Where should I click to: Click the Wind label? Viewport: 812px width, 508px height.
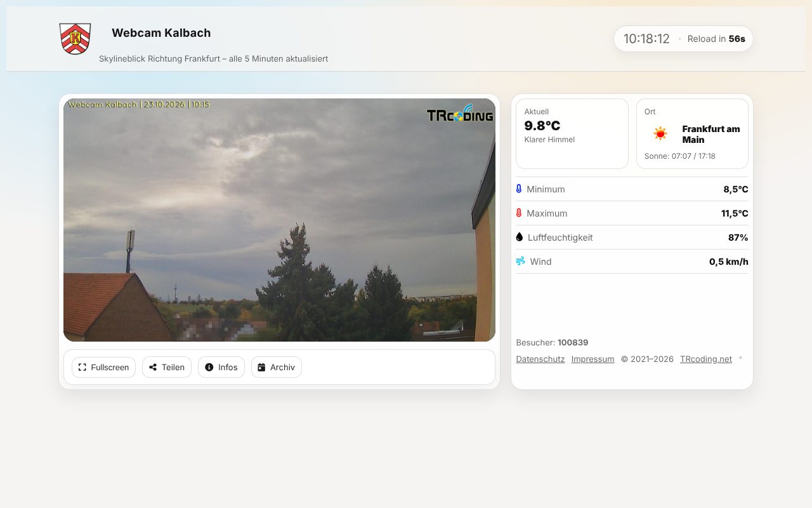[540, 262]
